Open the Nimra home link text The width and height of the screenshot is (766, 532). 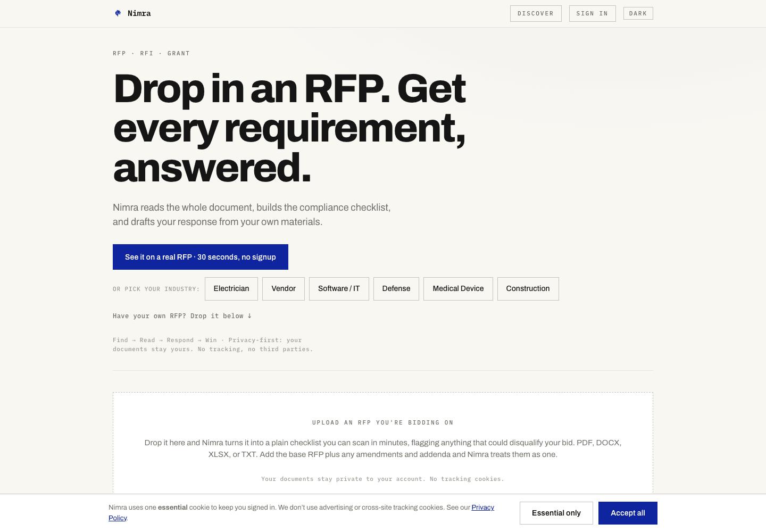coord(139,13)
